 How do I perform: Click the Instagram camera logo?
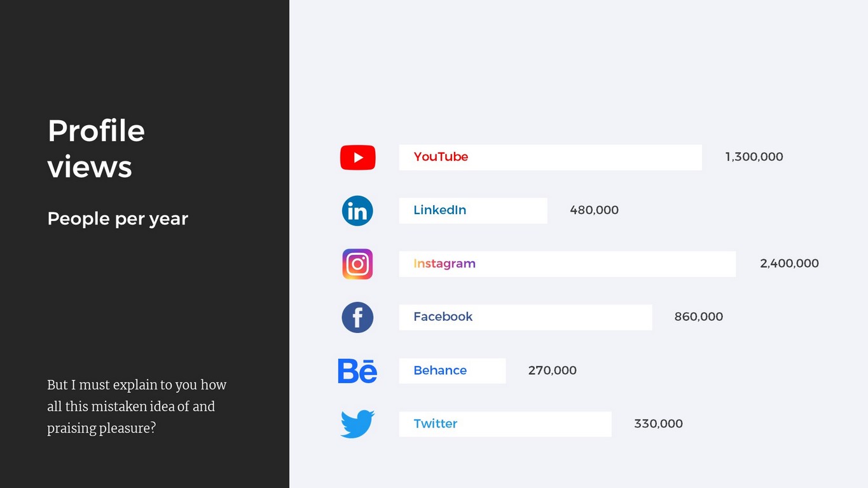357,264
